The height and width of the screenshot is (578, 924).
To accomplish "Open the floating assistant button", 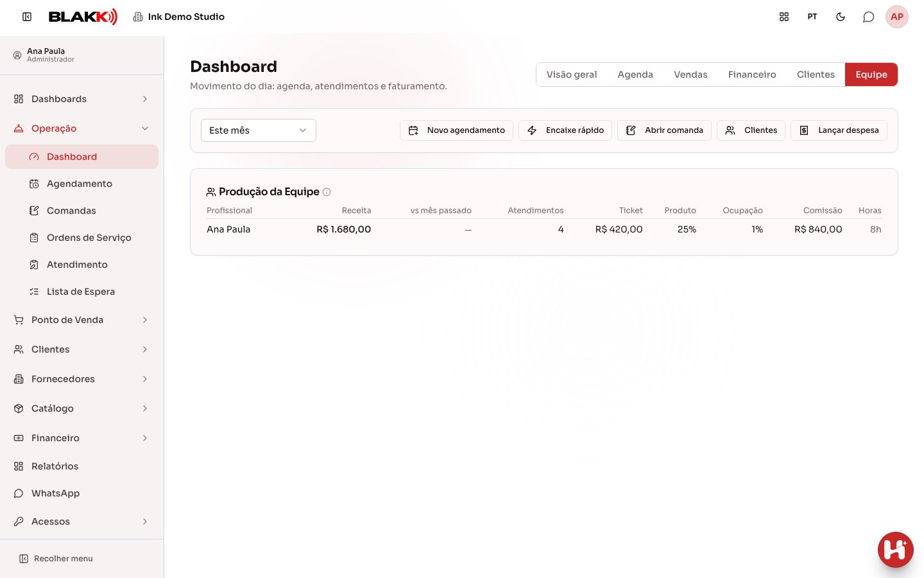I will pos(895,550).
